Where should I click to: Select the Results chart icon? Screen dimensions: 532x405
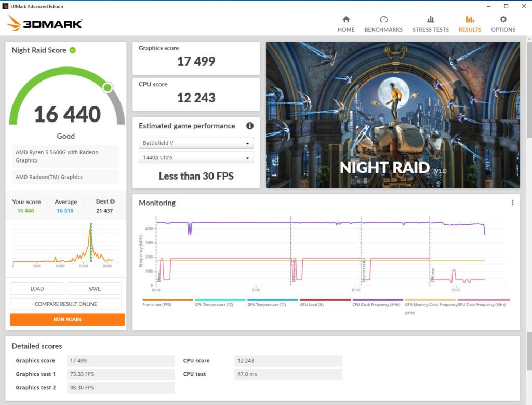click(x=470, y=20)
